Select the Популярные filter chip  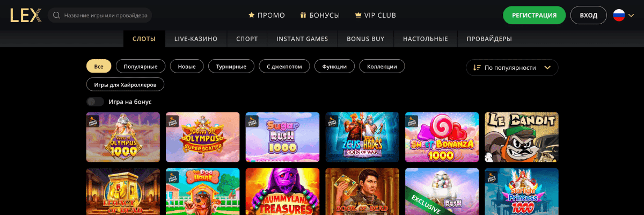point(141,66)
